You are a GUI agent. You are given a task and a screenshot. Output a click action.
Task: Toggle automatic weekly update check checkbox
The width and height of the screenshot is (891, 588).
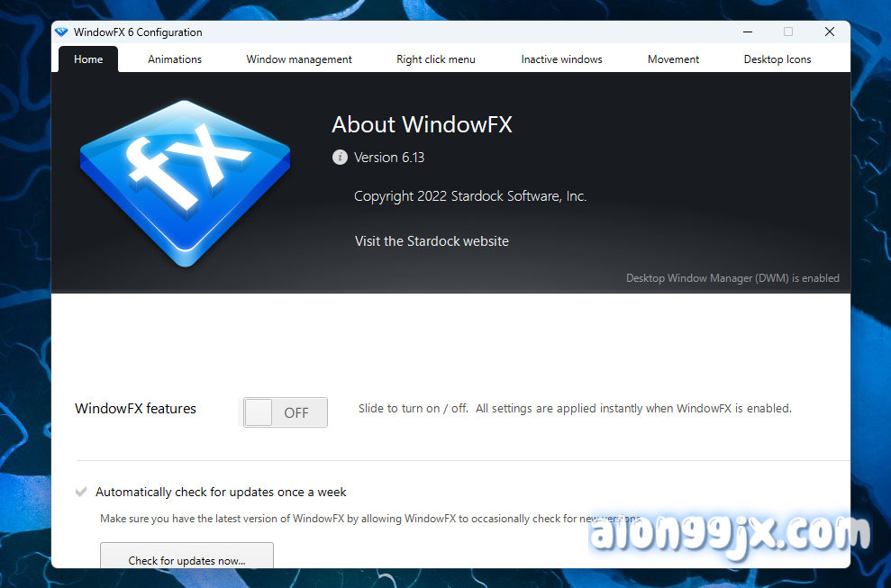coord(81,493)
